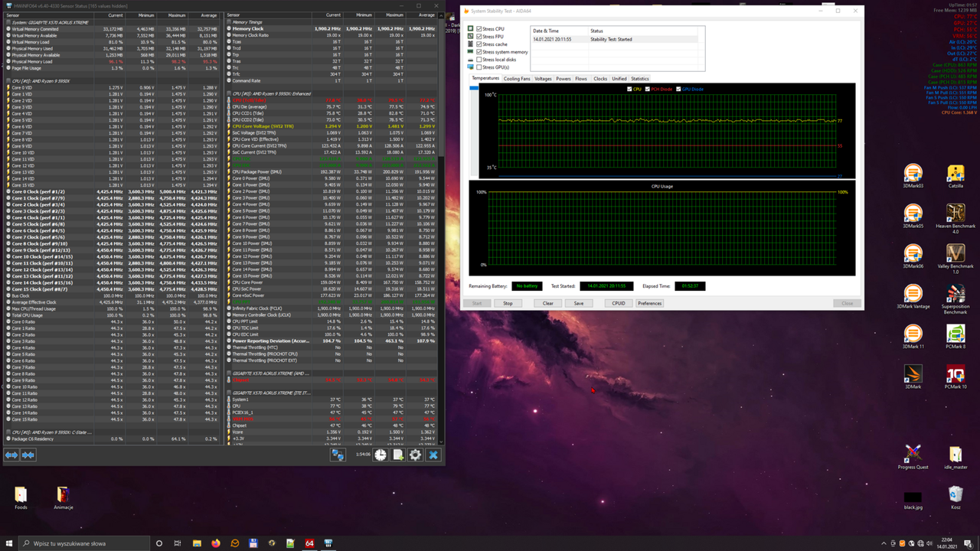
Task: Switch to the Statistics tab
Action: pos(640,78)
